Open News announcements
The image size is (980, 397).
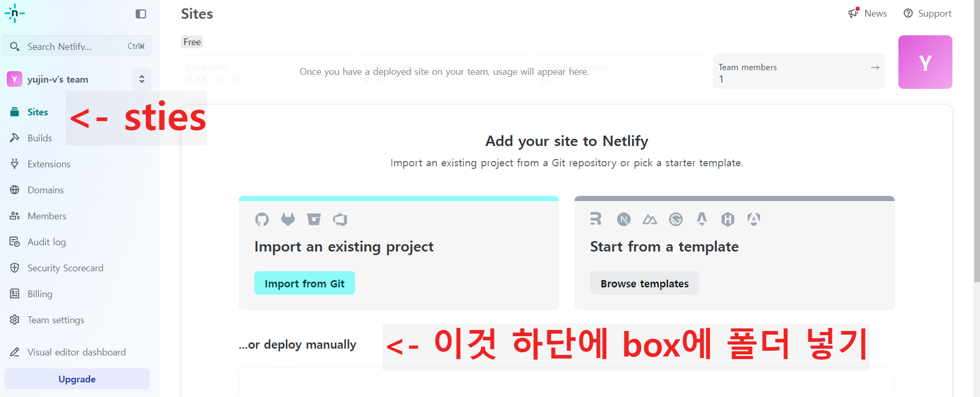point(867,14)
